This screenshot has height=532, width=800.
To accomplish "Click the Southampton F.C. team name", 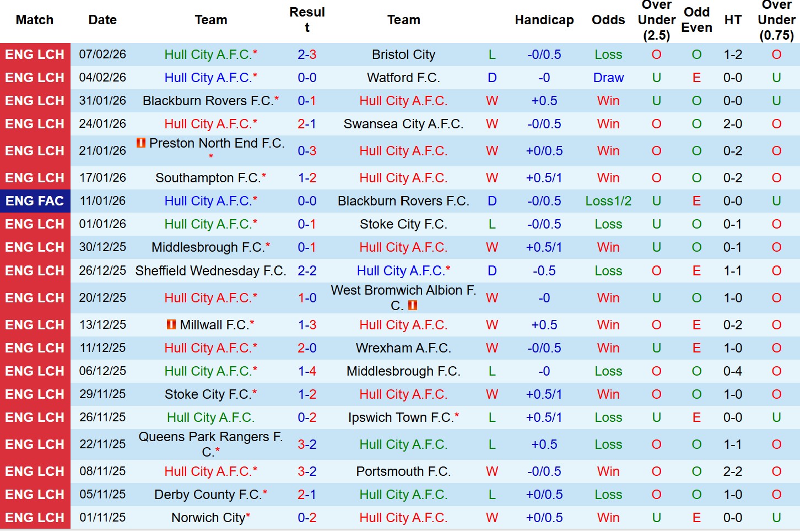I will (208, 178).
